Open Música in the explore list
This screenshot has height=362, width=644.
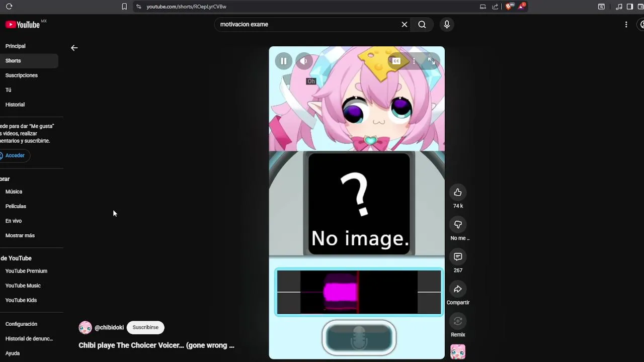click(x=29, y=192)
